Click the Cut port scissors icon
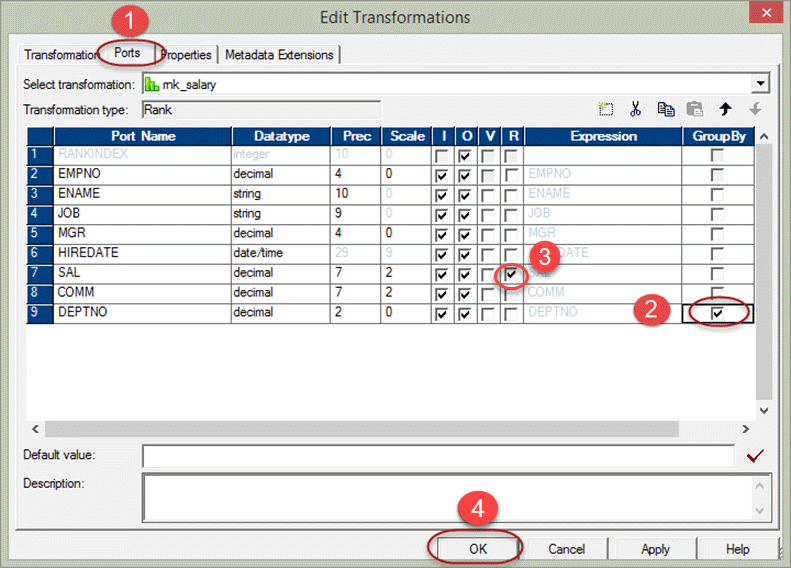 [x=635, y=109]
